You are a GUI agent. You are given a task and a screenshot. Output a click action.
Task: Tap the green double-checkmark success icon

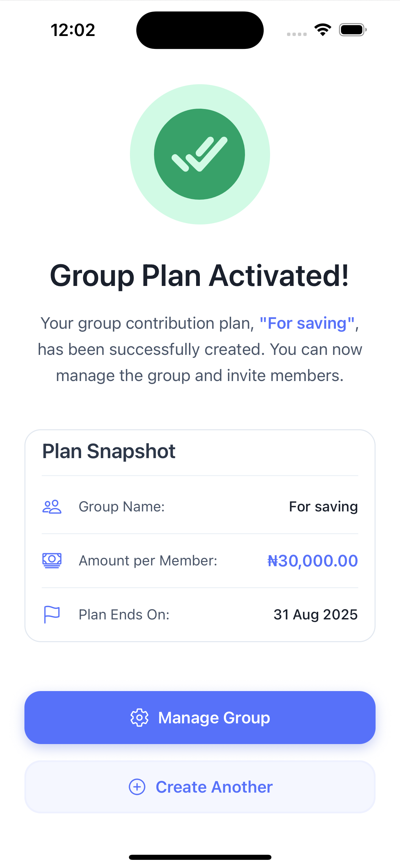click(x=199, y=154)
